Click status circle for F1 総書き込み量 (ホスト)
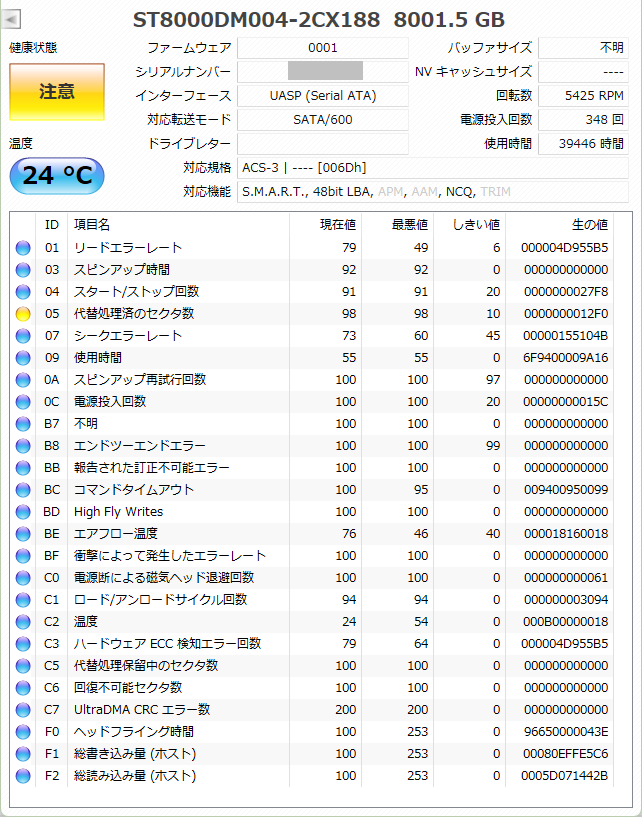This screenshot has width=642, height=817. pyautogui.click(x=23, y=754)
